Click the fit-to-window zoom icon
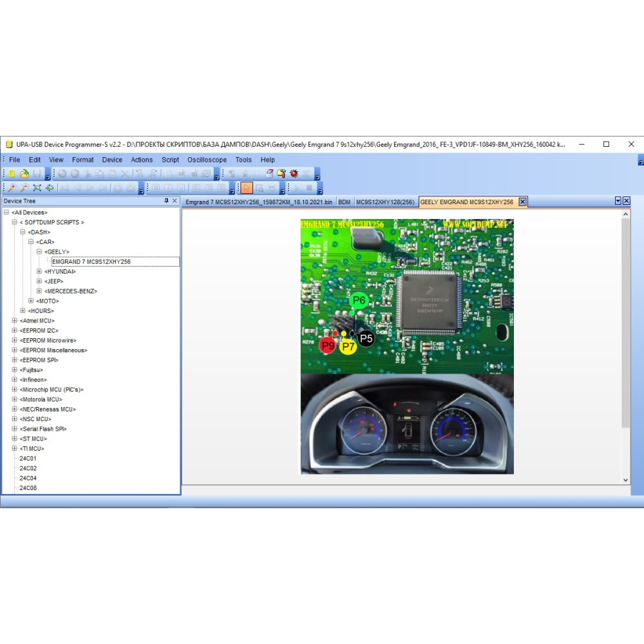The width and height of the screenshot is (644, 644). pyautogui.click(x=37, y=188)
